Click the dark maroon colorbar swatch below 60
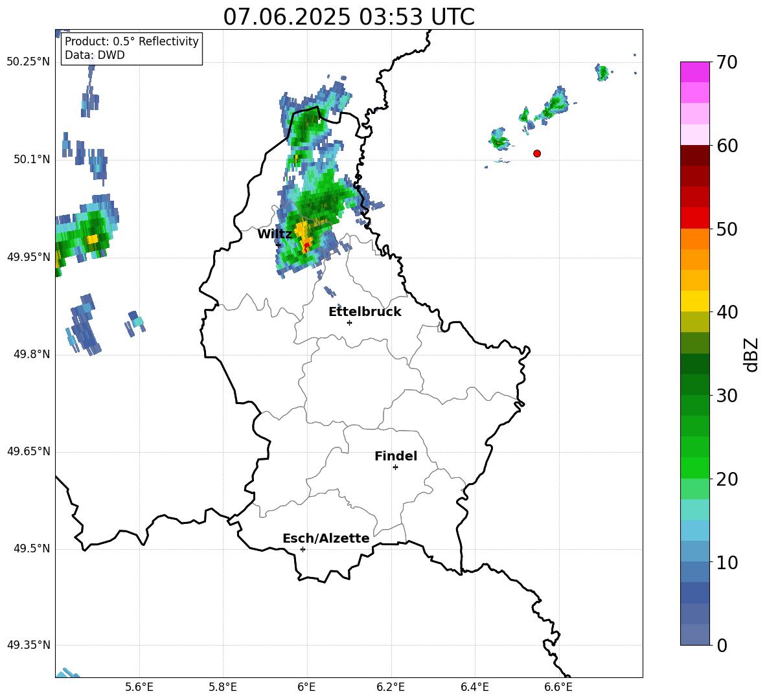Viewport: 767px width, 700px height. (x=695, y=155)
